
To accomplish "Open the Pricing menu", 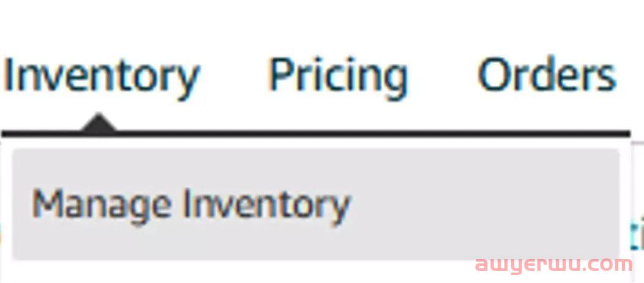I will (x=338, y=77).
